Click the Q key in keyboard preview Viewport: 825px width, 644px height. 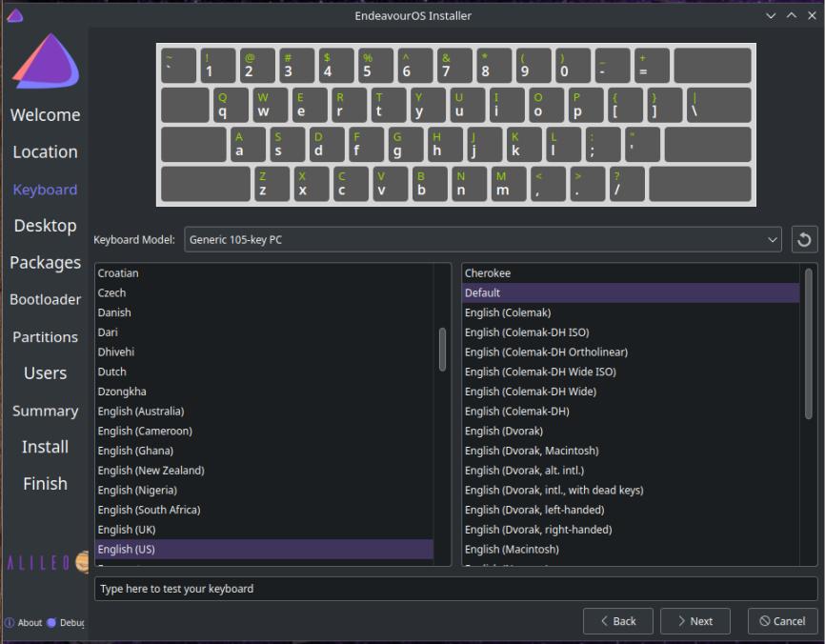click(x=231, y=105)
